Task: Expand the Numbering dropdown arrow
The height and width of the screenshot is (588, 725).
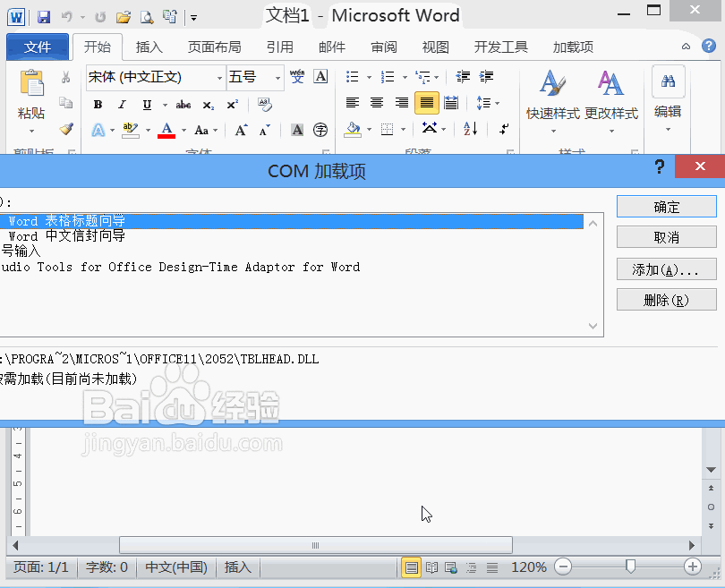Action: (x=405, y=77)
